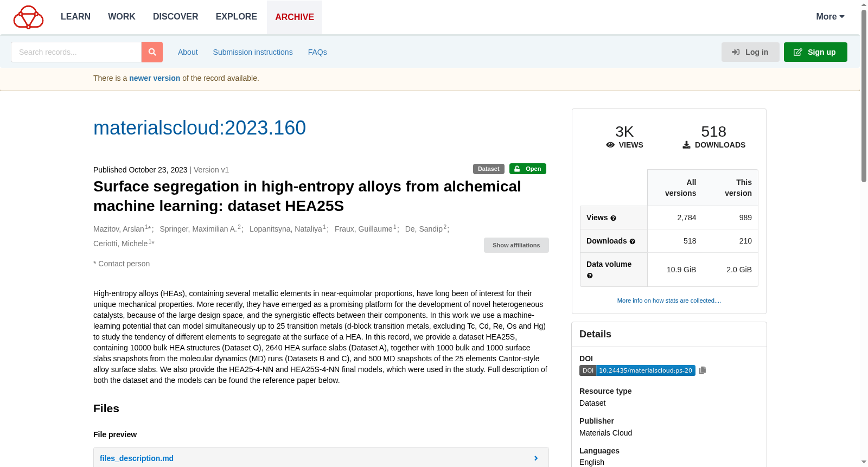Select the ARCHIVE tab

[295, 17]
